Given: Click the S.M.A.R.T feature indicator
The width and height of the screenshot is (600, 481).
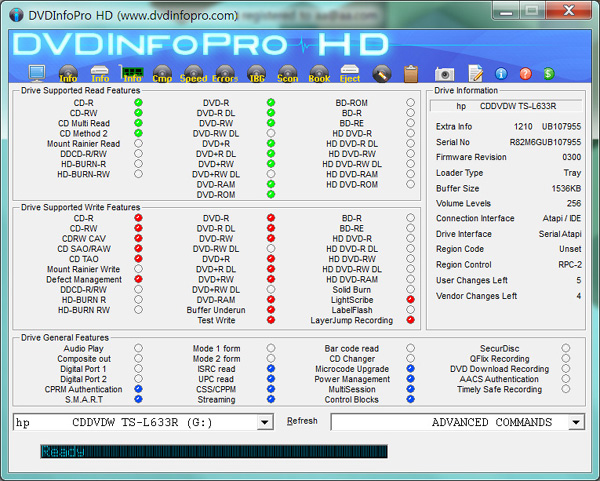Looking at the screenshot, I should (139, 399).
